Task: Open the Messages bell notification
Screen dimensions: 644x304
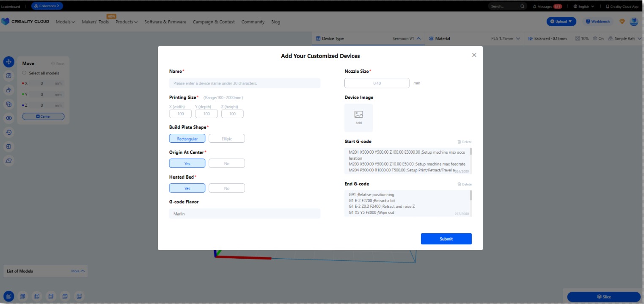Action: pos(547,6)
